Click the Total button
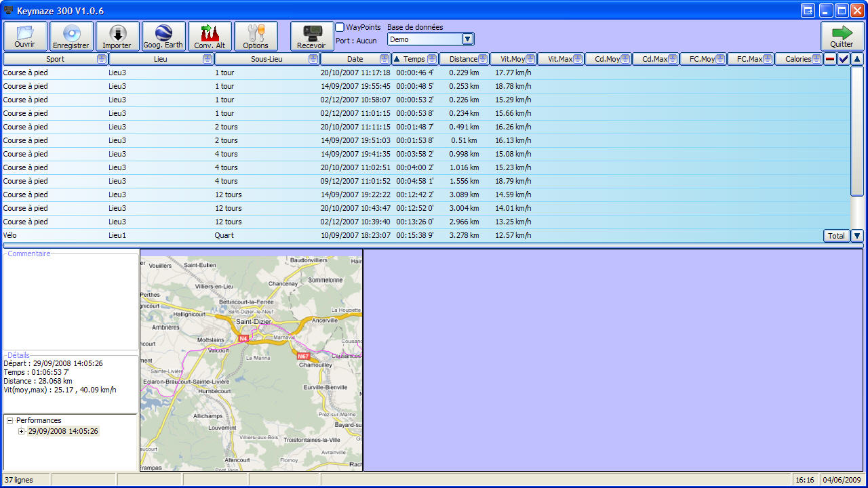This screenshot has height=488, width=868. point(837,236)
